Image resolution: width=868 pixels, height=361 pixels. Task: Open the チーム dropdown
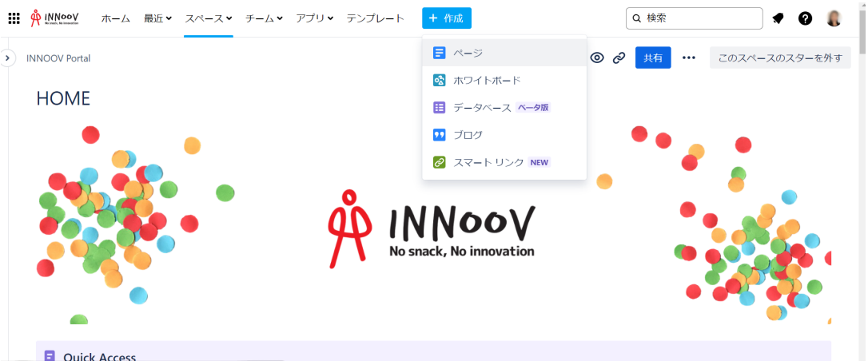point(264,18)
